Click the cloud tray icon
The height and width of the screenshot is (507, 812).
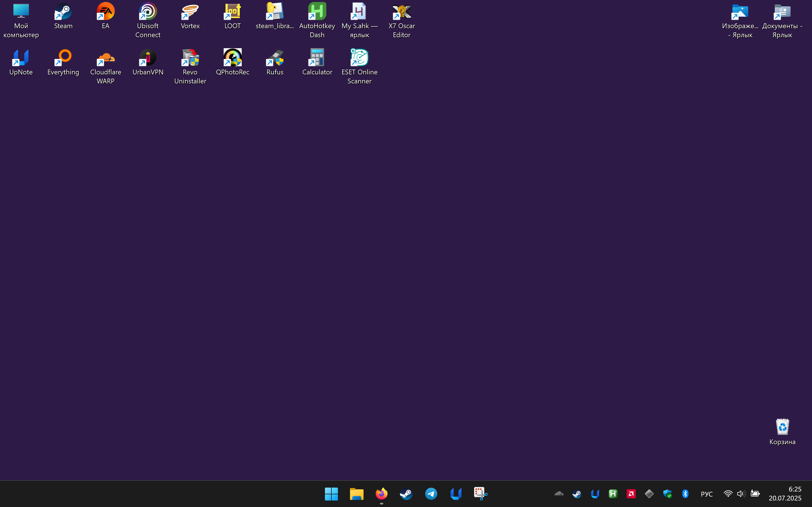point(559,493)
